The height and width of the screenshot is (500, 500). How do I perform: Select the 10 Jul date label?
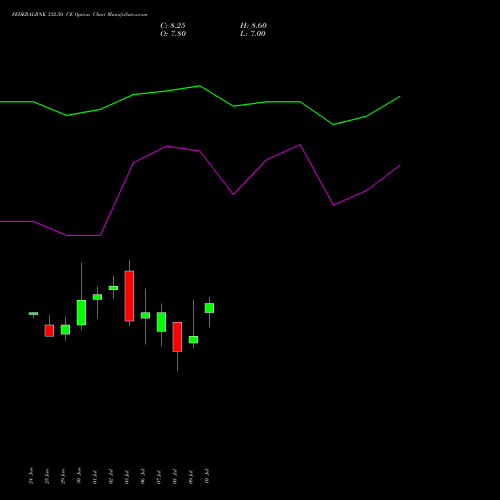207,477
